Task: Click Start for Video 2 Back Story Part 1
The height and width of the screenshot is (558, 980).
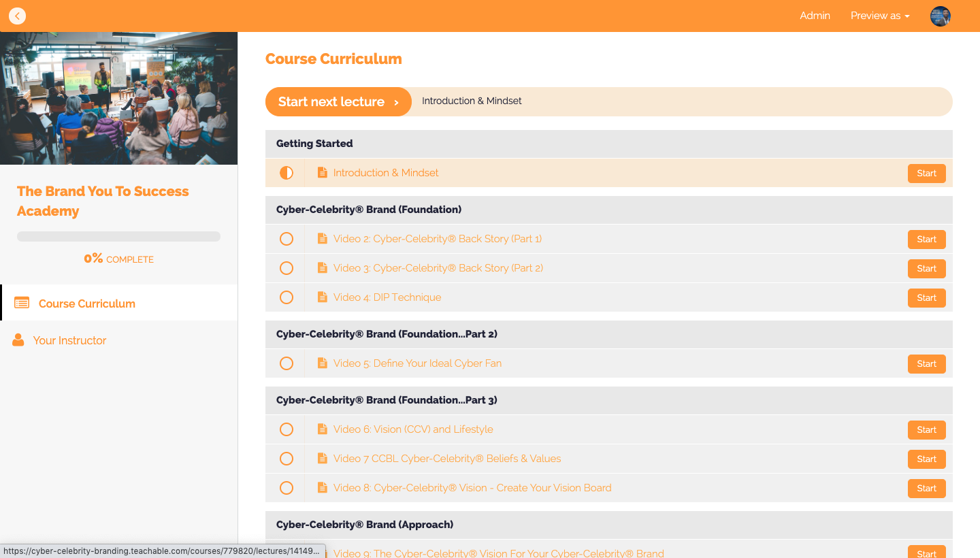Action: (926, 240)
